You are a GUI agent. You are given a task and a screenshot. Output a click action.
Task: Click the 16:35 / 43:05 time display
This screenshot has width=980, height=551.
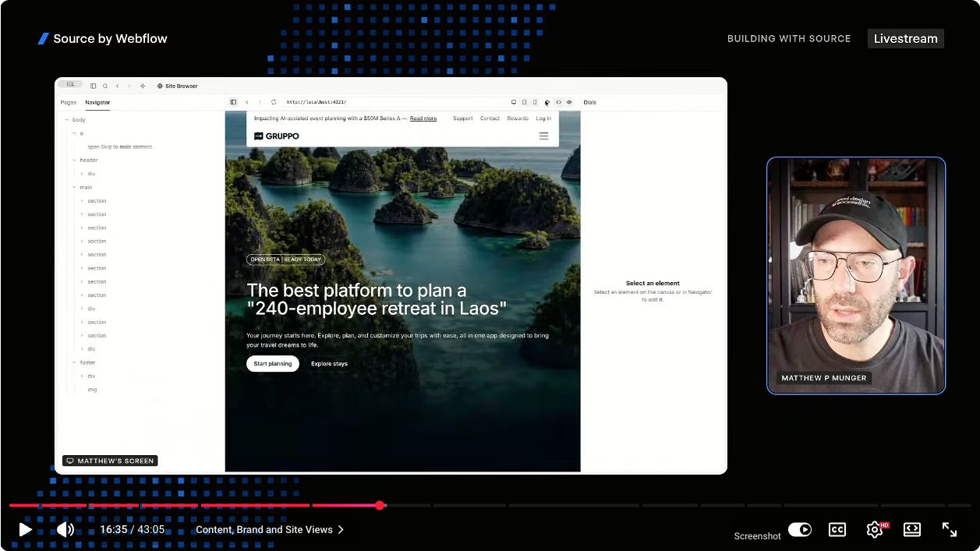[132, 530]
